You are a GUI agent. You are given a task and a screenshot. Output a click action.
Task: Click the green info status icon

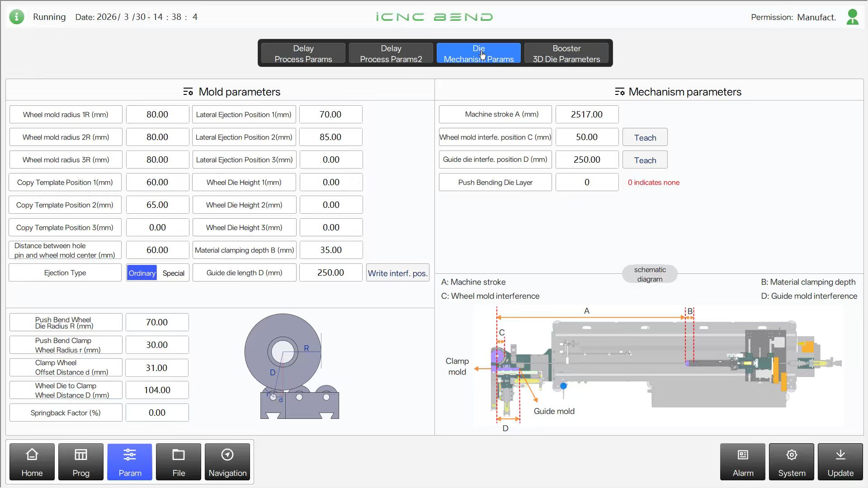pyautogui.click(x=17, y=17)
